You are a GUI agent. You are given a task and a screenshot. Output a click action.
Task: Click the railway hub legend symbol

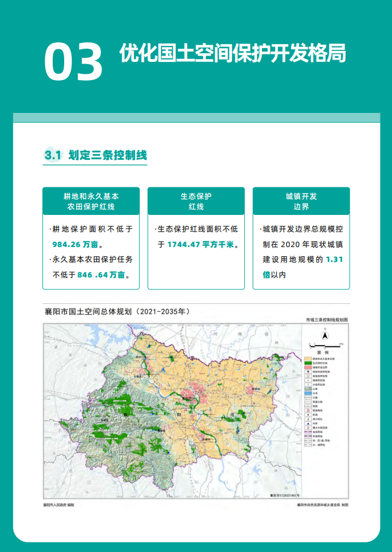307,412
